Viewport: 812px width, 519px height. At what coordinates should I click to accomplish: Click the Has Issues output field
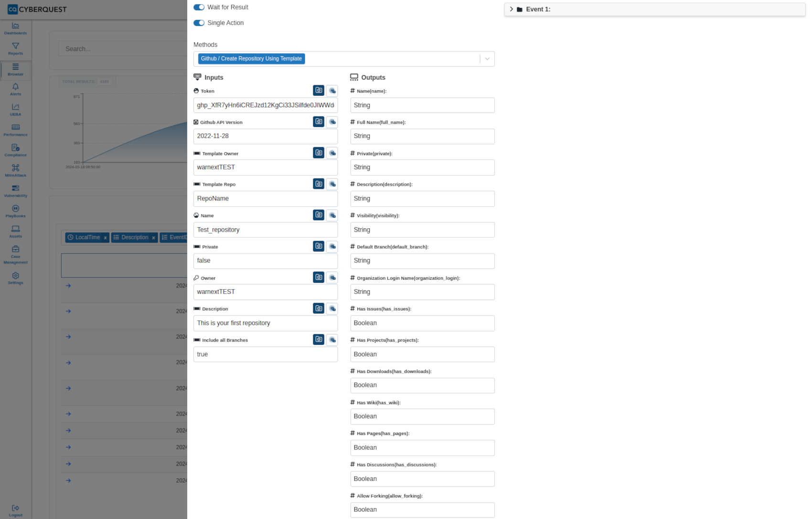click(422, 323)
